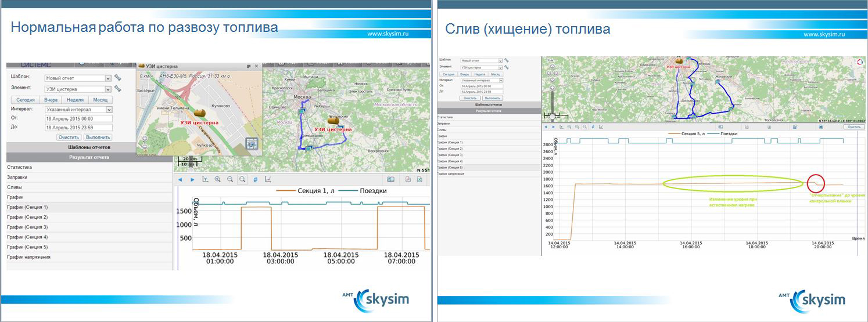
Task: Open График напряжения in the Нормальная работа slide list
Action: coord(28,257)
